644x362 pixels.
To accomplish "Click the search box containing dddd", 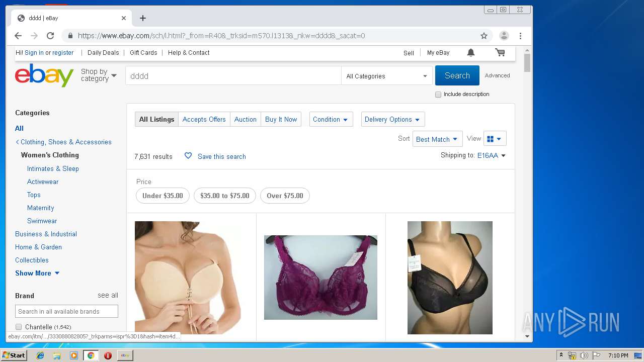I will (x=233, y=76).
